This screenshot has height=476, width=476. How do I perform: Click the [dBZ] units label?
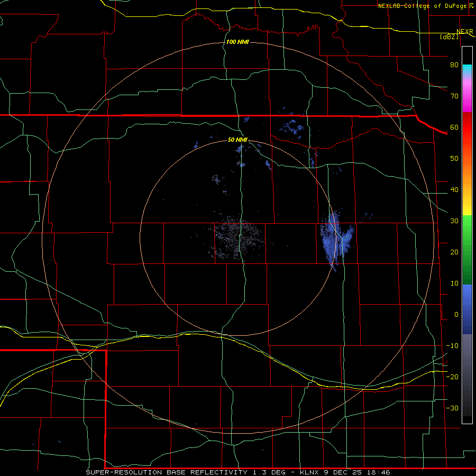(x=449, y=36)
